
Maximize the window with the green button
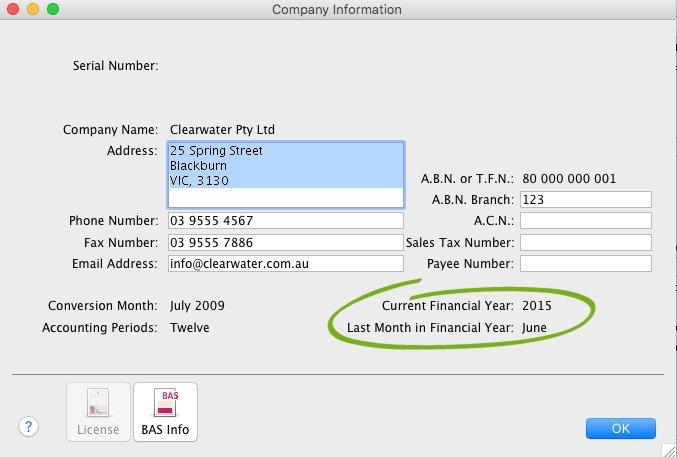click(x=53, y=9)
